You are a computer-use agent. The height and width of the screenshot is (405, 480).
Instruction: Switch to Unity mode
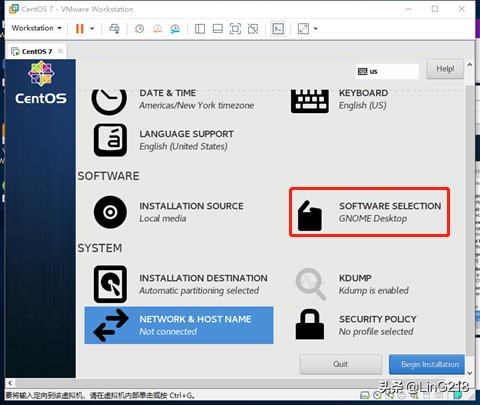pyautogui.click(x=253, y=29)
